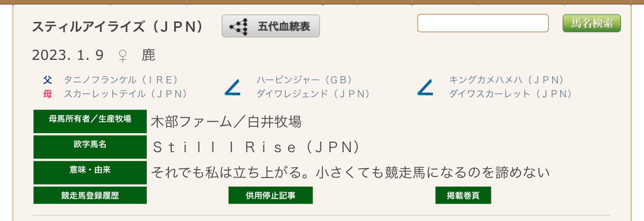Focus the horse name search field
This screenshot has height=221, width=644.
(x=483, y=23)
